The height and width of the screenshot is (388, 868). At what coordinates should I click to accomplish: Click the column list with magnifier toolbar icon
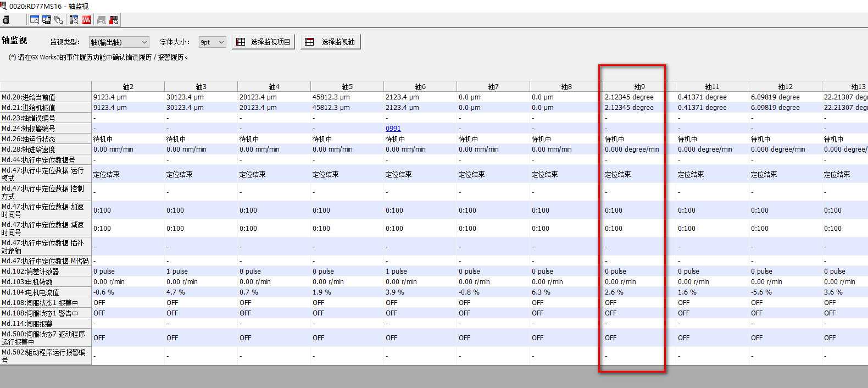[x=74, y=20]
